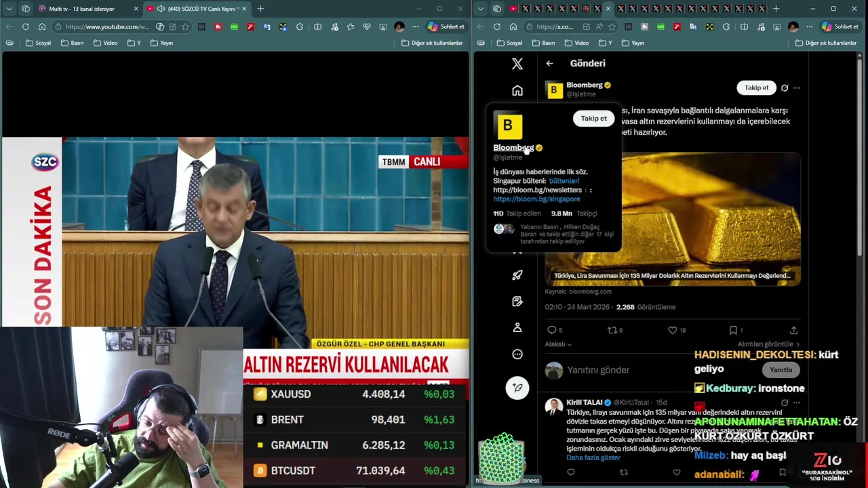The height and width of the screenshot is (488, 868).
Task: Open extensions puzzle icon in YouTube window
Action: pos(300,26)
